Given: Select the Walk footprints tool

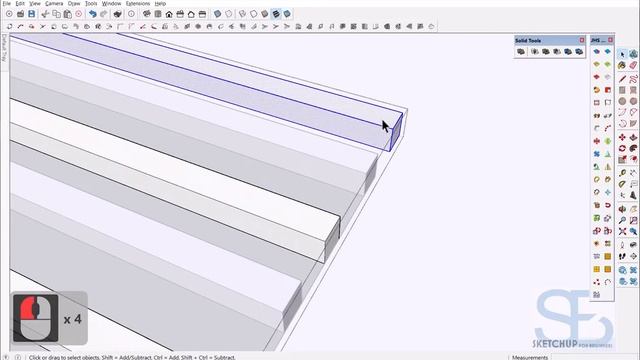Looking at the screenshot, I should 622,256.
